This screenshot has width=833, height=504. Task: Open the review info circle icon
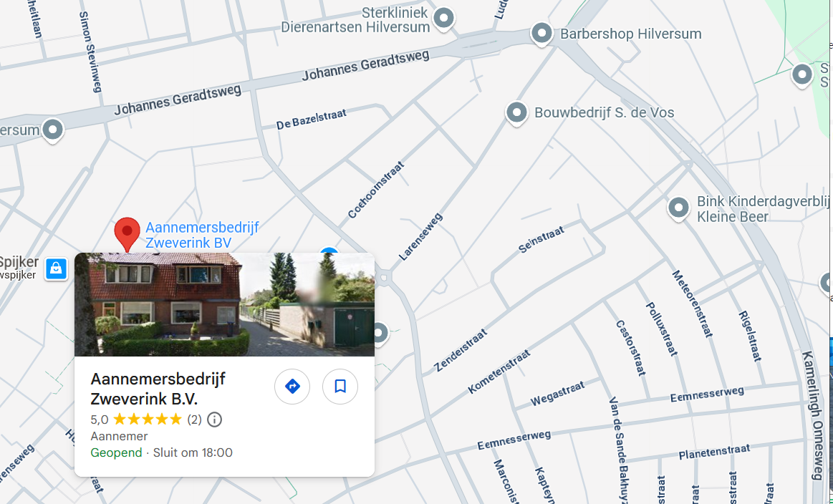click(x=214, y=420)
